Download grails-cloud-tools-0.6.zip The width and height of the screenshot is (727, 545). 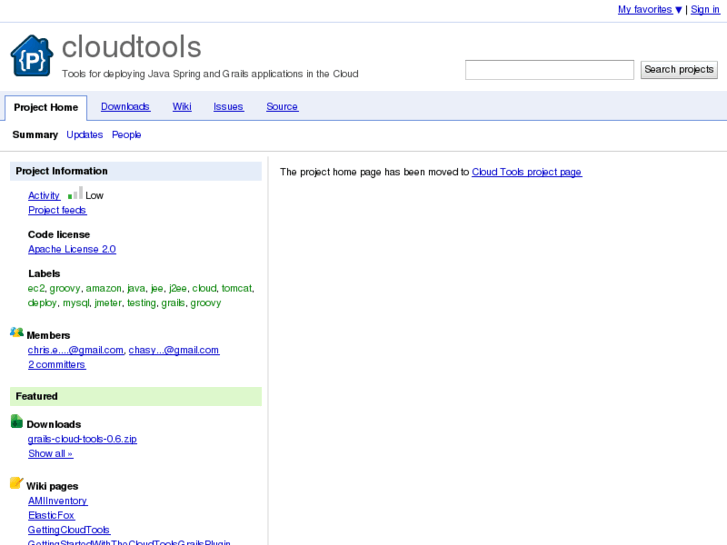[x=82, y=439]
